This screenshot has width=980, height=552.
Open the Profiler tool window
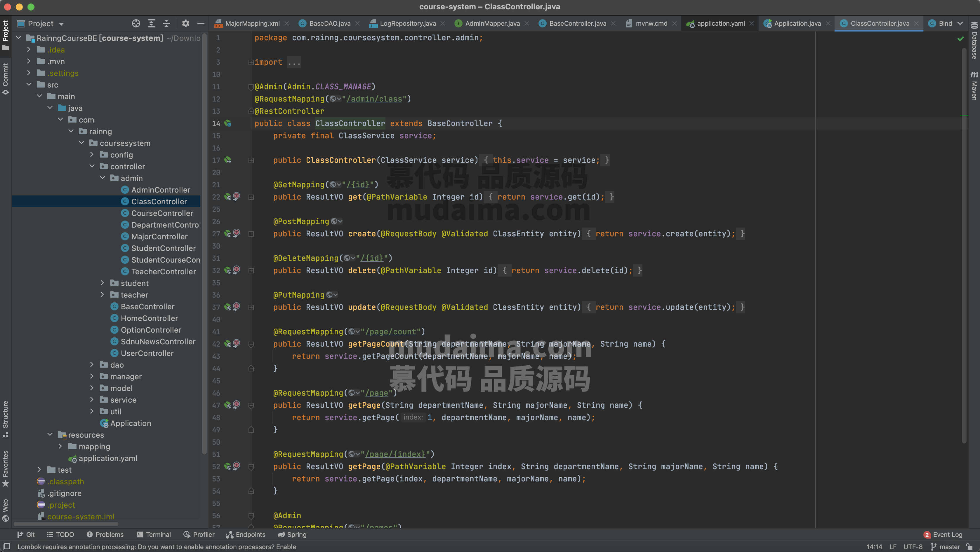(x=199, y=534)
